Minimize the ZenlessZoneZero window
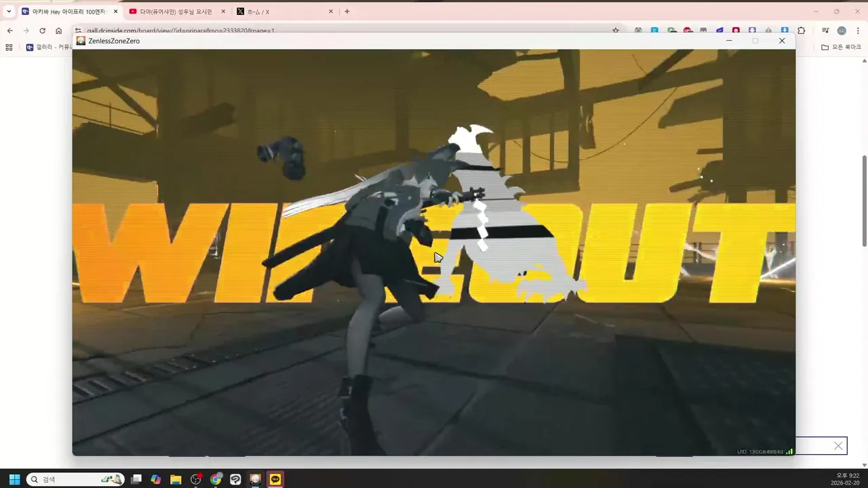The image size is (868, 488). (x=729, y=41)
